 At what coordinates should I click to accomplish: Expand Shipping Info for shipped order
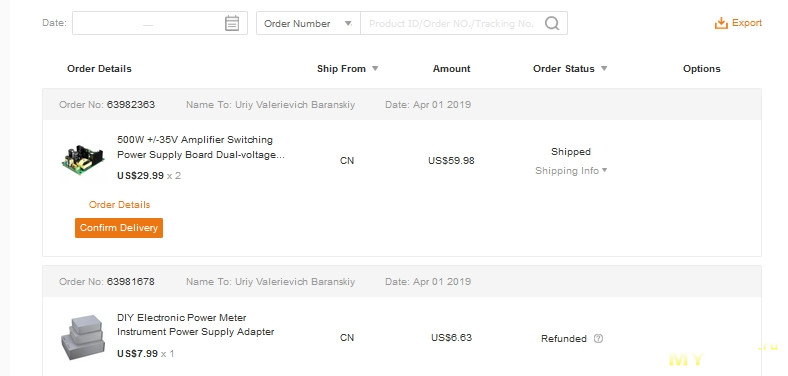(x=571, y=170)
